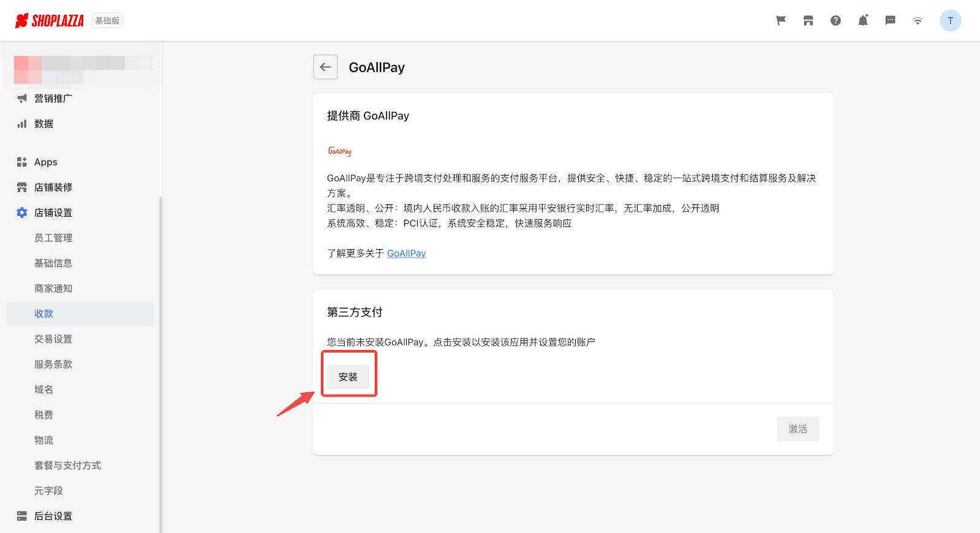Open the chat messages icon

pyautogui.click(x=891, y=21)
